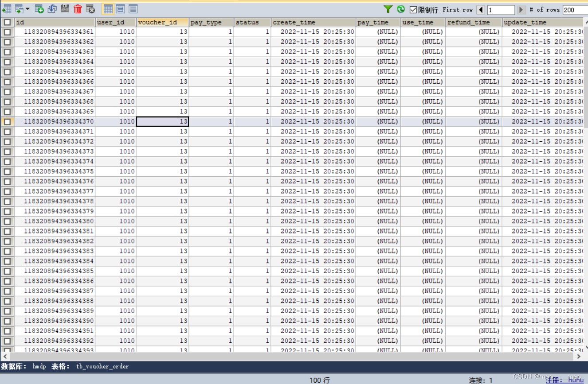The height and width of the screenshot is (384, 588).
Task: Insert a new row with plus icon
Action: [x=39, y=9]
